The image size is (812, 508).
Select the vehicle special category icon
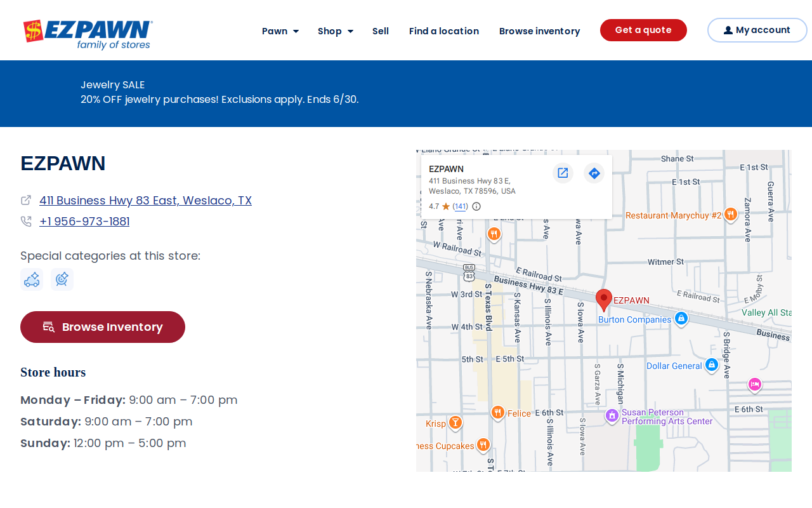click(32, 279)
